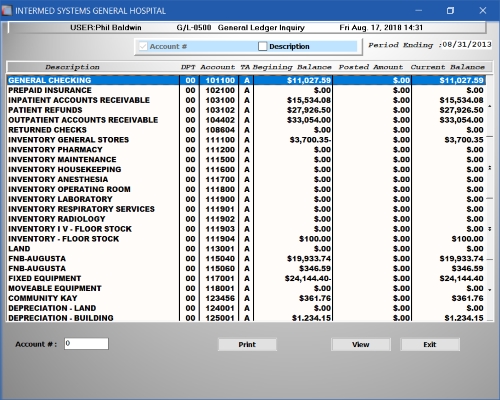Screen dimensions: 500x400
Task: Toggle the Account # checkbox
Action: pyautogui.click(x=143, y=46)
